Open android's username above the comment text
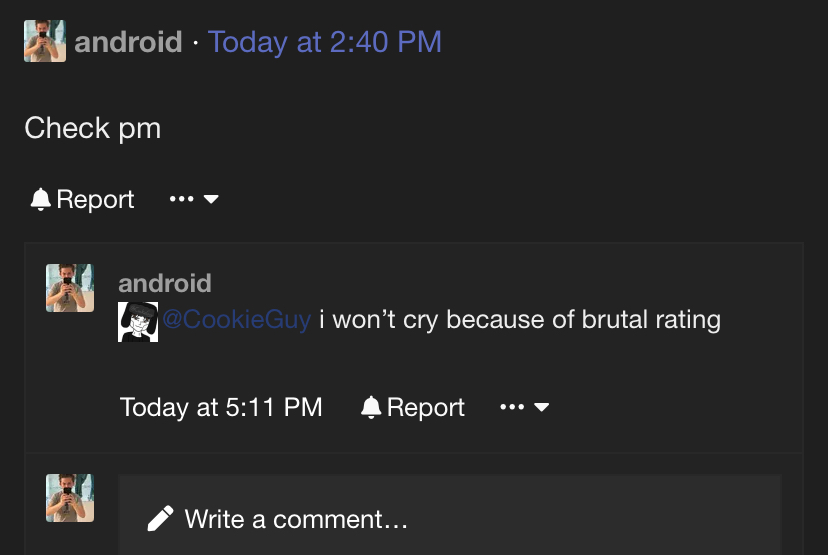This screenshot has width=828, height=555. (x=165, y=284)
